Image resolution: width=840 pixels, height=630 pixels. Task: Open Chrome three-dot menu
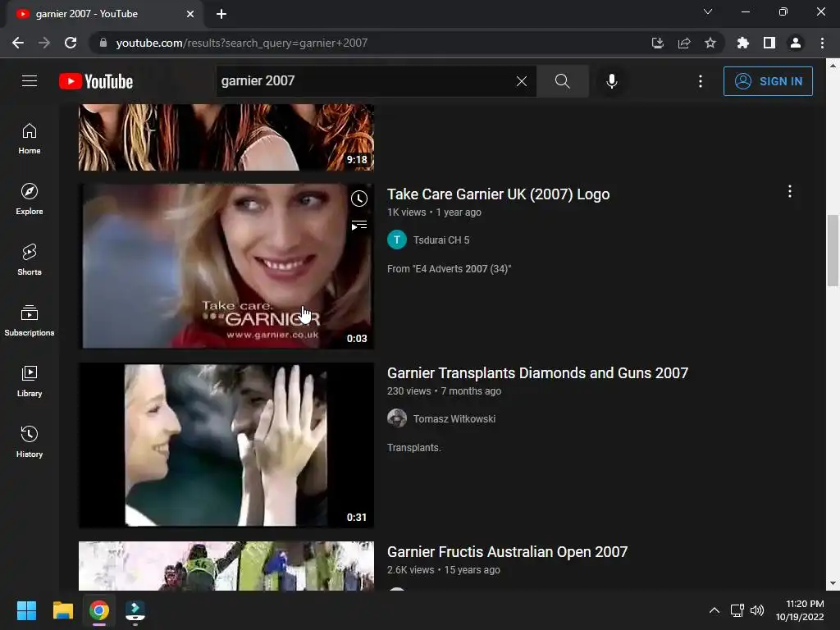pyautogui.click(x=822, y=43)
